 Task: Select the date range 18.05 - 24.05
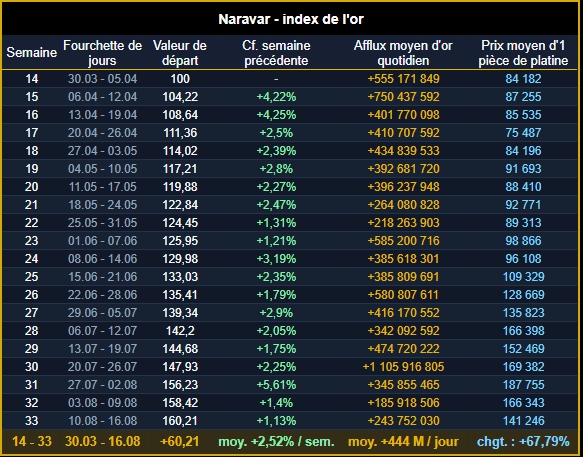coord(102,205)
